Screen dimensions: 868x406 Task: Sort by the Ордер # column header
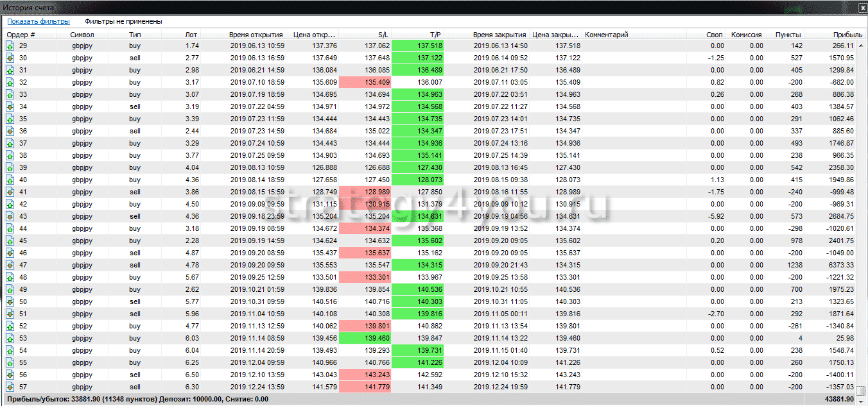(x=21, y=35)
